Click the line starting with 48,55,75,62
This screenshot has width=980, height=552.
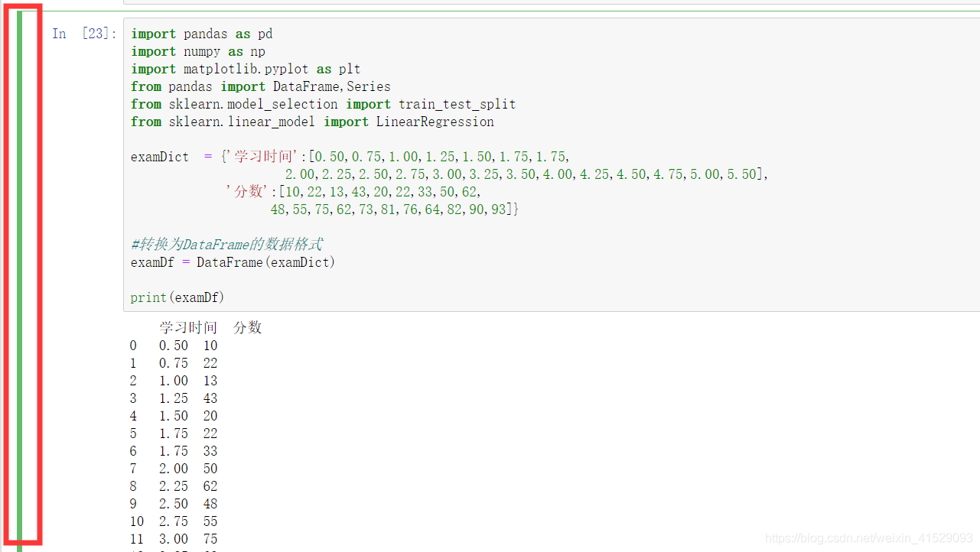tap(395, 209)
